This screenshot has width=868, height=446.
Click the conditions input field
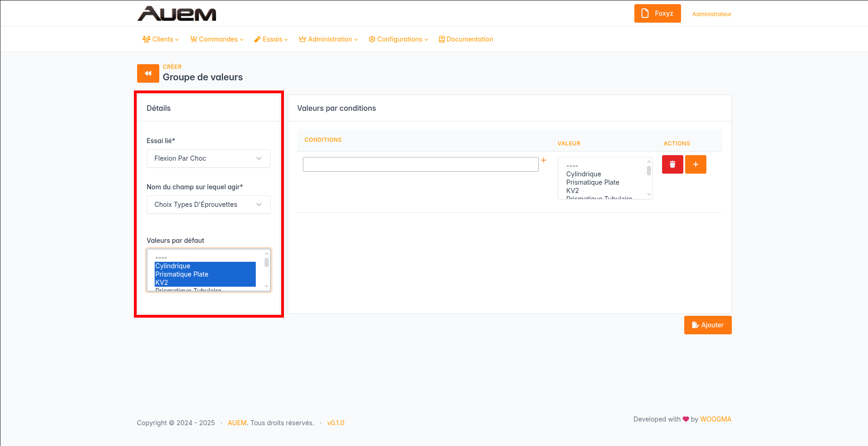click(x=420, y=164)
